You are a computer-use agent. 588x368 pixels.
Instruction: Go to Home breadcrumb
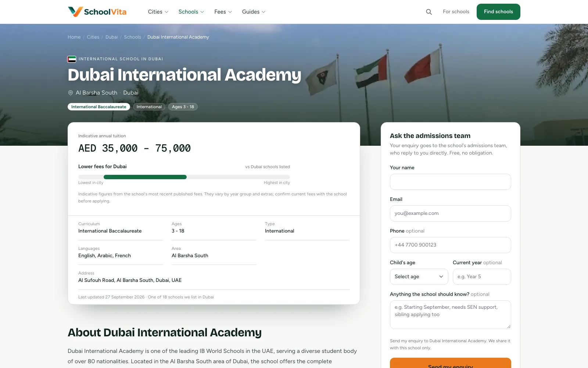pyautogui.click(x=74, y=37)
